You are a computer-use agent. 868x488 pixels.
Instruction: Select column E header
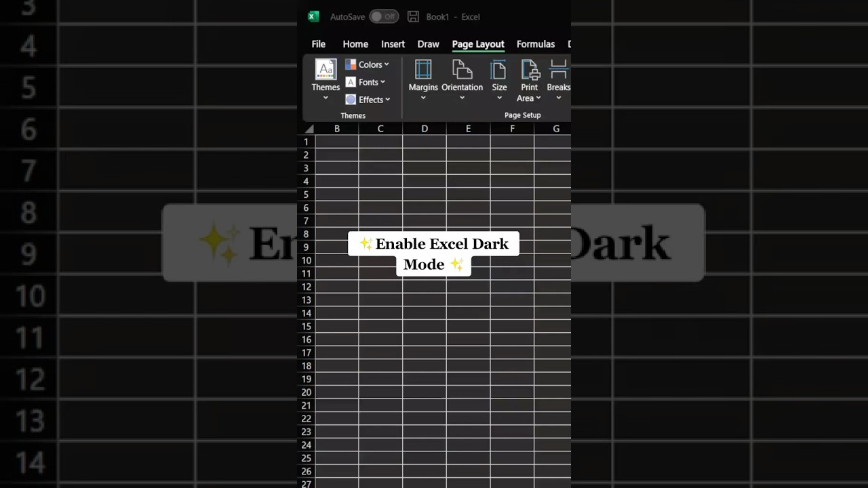click(468, 129)
